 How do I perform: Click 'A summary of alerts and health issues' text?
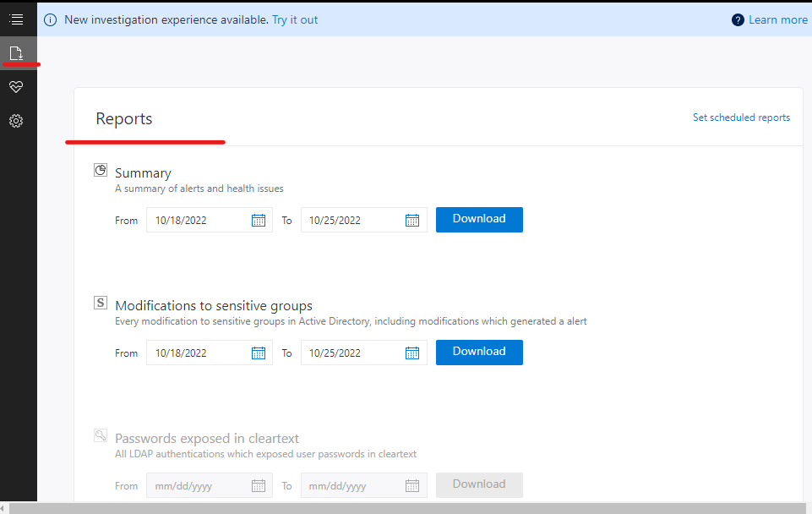point(199,189)
